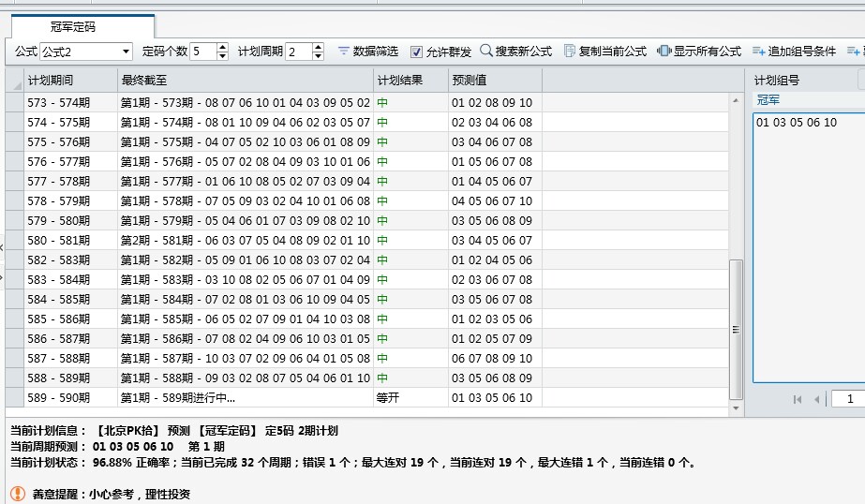865x504 pixels.
Task: Sort by the 计划结果 column header
Action: [x=411, y=81]
